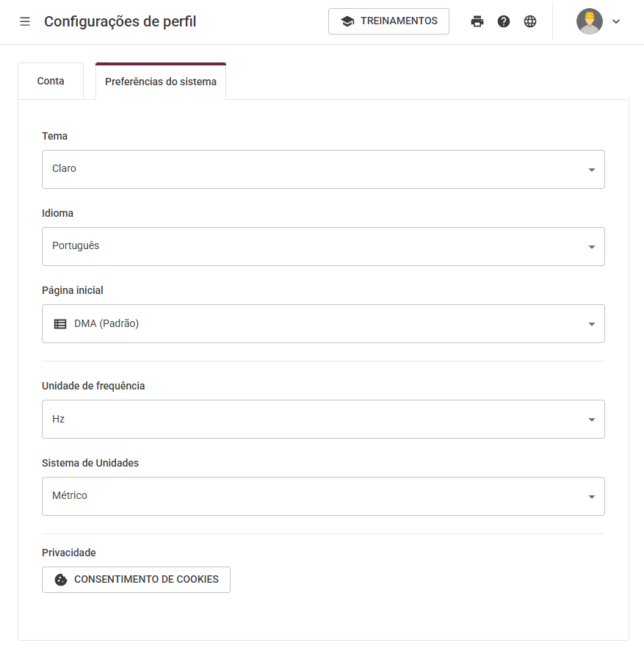The height and width of the screenshot is (665, 644).
Task: Open the Tema dropdown showing Claro
Action: [323, 169]
